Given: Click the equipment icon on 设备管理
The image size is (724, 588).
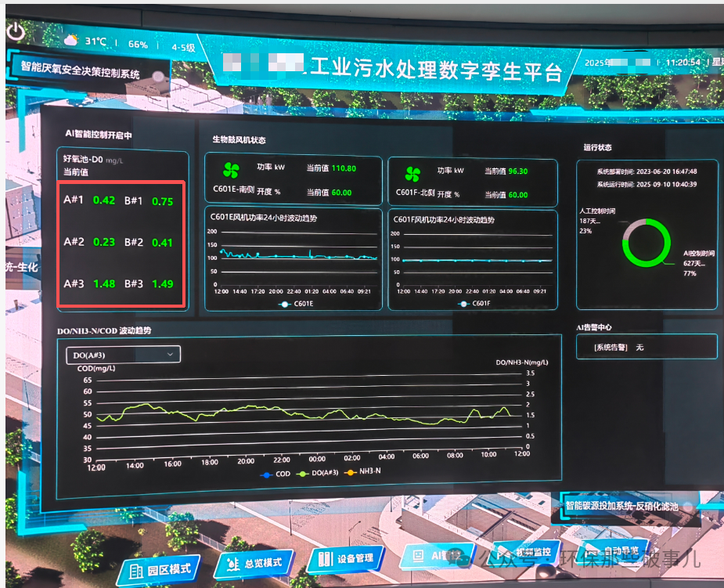Looking at the screenshot, I should tap(325, 559).
